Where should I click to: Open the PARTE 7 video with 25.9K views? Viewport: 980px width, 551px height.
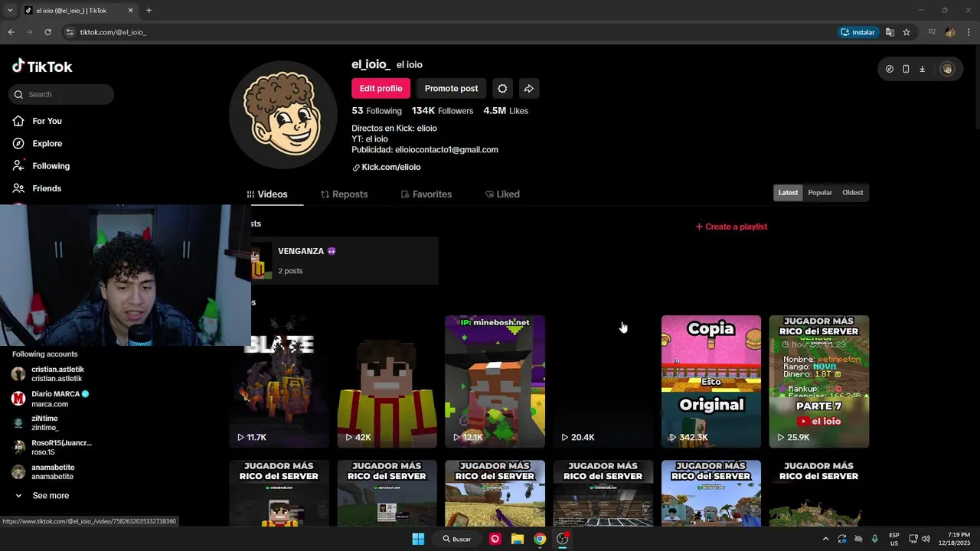tap(819, 381)
